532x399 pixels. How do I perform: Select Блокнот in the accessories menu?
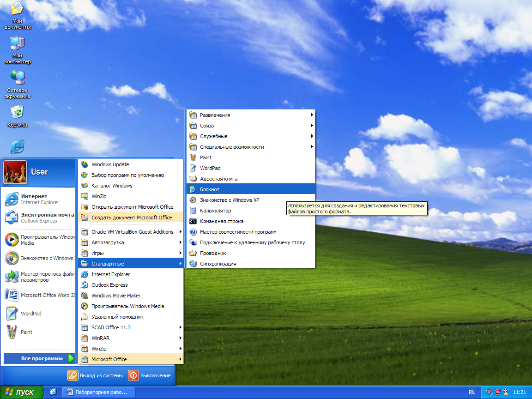[x=210, y=189]
